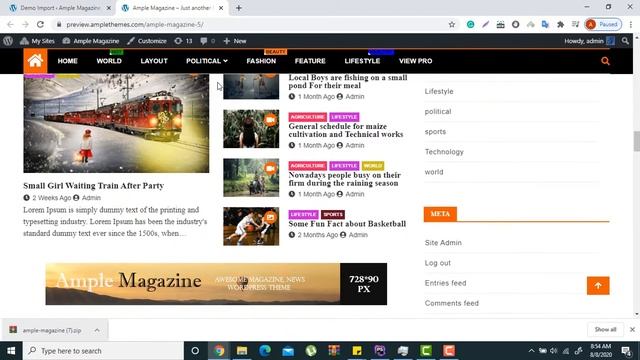Open Entries feed link
This screenshot has width=640, height=360.
pyautogui.click(x=445, y=283)
